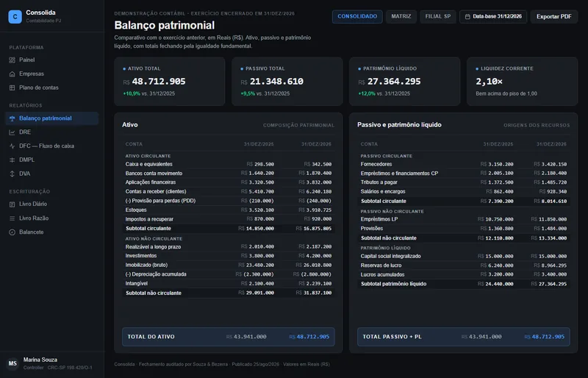Switch to the Consolidado view

357,16
